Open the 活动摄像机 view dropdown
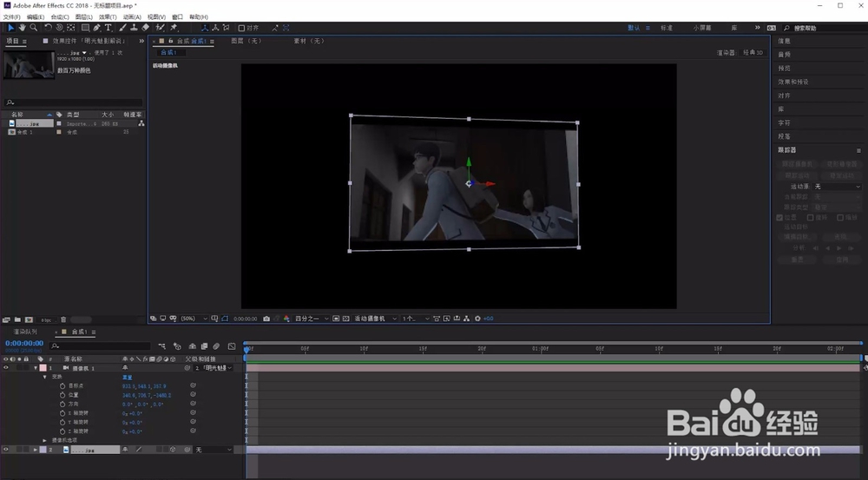Image resolution: width=868 pixels, height=480 pixels. point(375,319)
